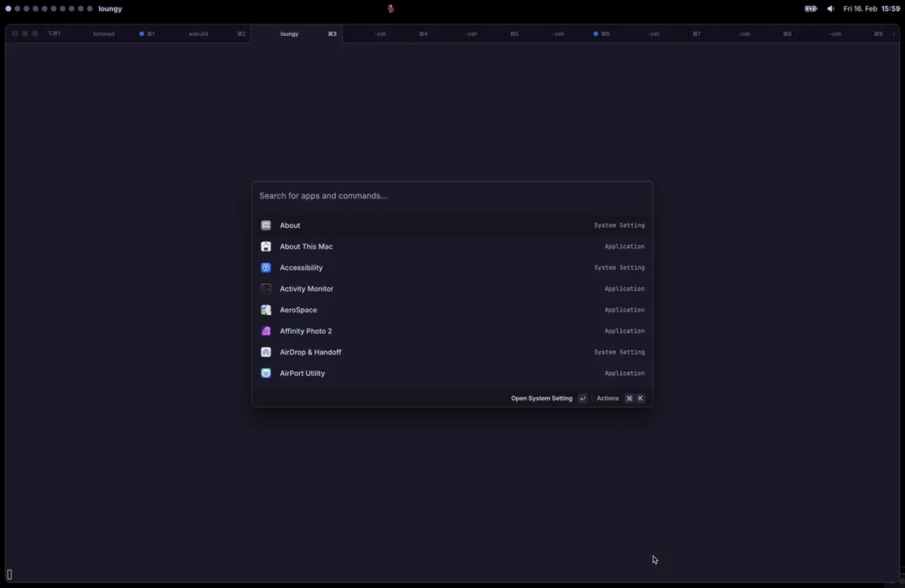905x588 pixels.
Task: Click the volume icon in the menu bar
Action: click(830, 8)
